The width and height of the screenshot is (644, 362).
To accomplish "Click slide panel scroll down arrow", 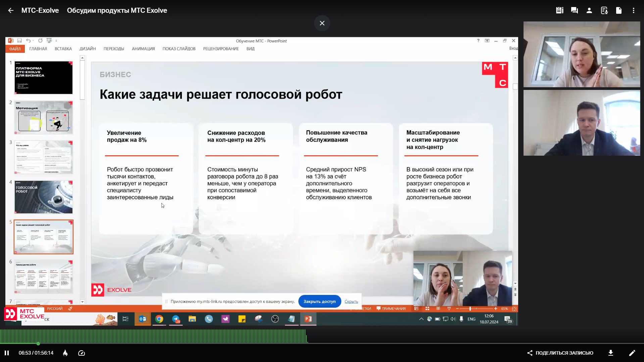I will (82, 302).
